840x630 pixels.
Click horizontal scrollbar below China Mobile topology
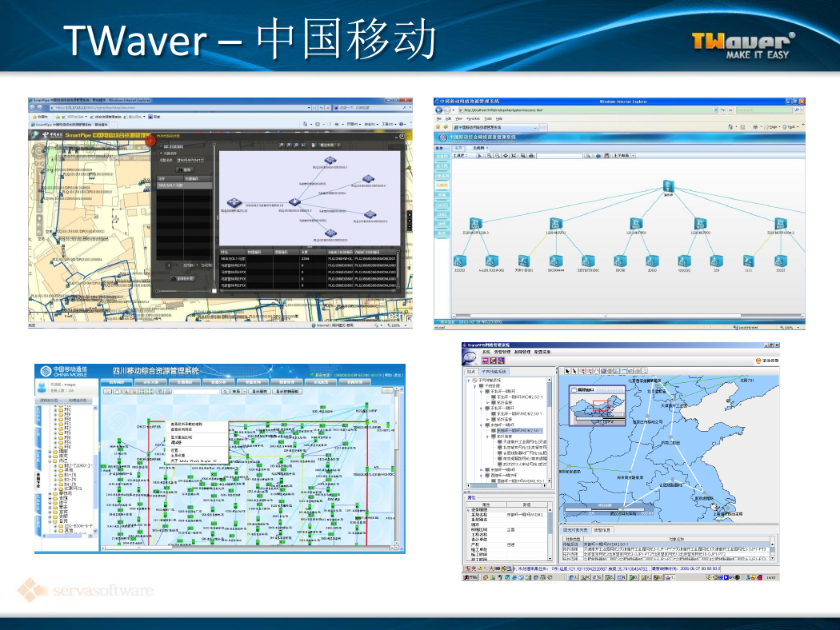pyautogui.click(x=626, y=317)
